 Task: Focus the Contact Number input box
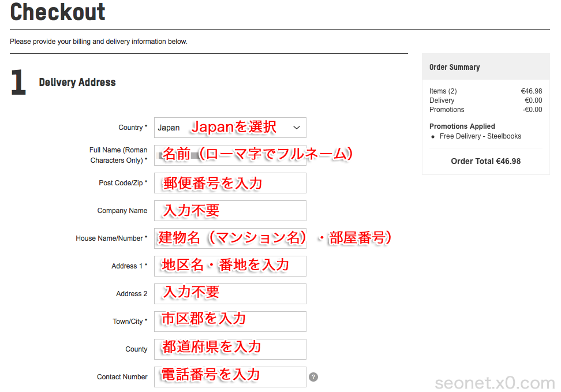pos(230,377)
